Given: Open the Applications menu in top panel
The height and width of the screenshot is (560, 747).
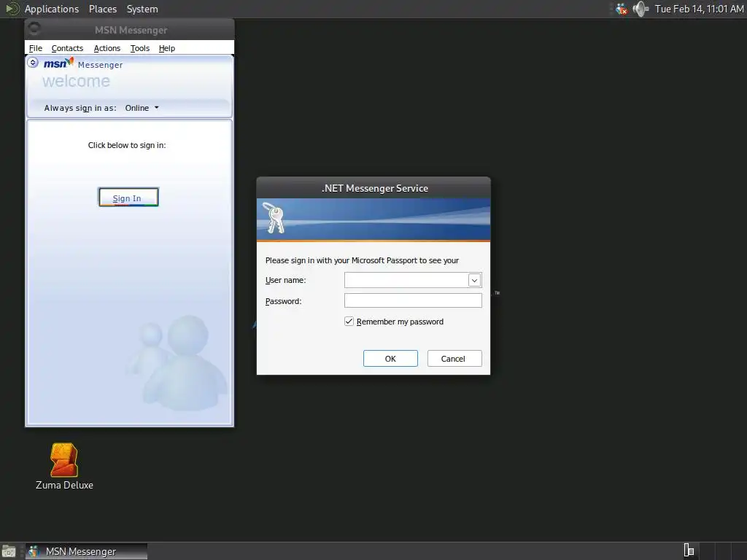Looking at the screenshot, I should (52, 9).
